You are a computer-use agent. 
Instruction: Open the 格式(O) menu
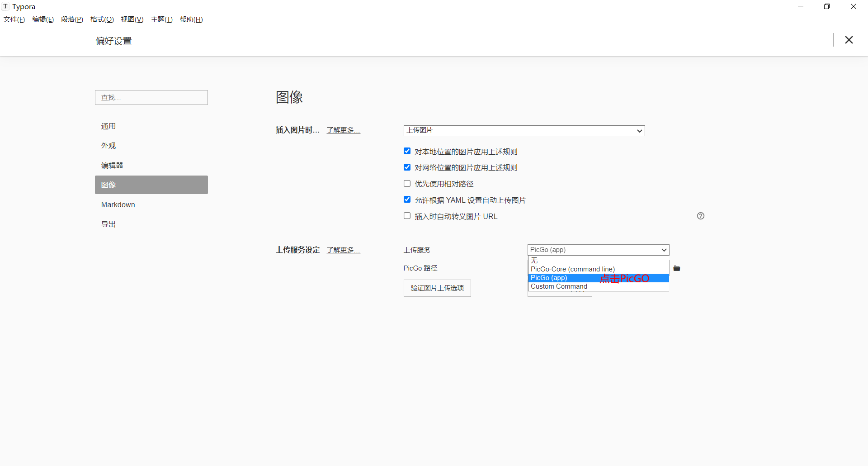[102, 19]
